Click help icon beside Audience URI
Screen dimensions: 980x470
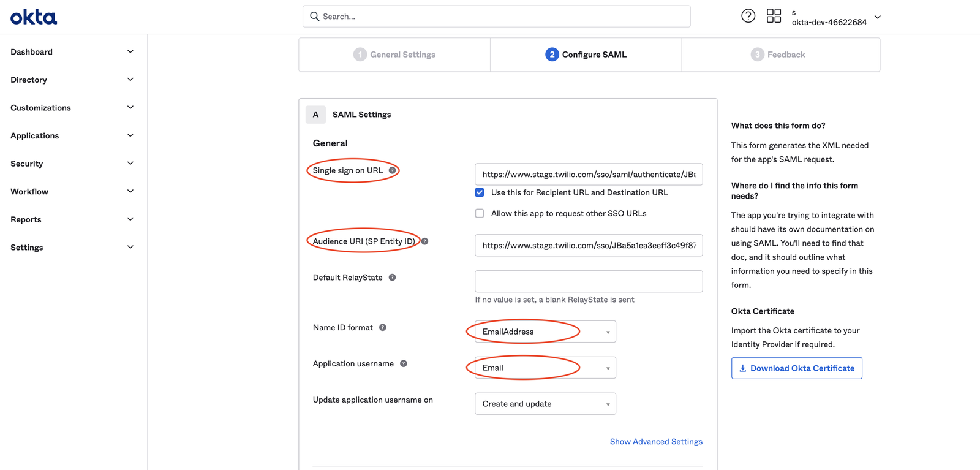click(424, 241)
